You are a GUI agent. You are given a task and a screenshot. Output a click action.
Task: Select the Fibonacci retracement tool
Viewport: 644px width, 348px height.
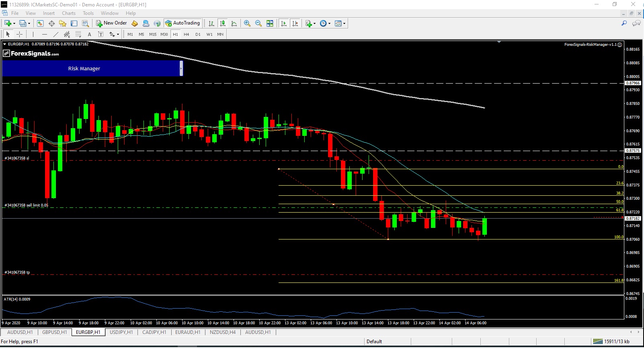(x=78, y=34)
